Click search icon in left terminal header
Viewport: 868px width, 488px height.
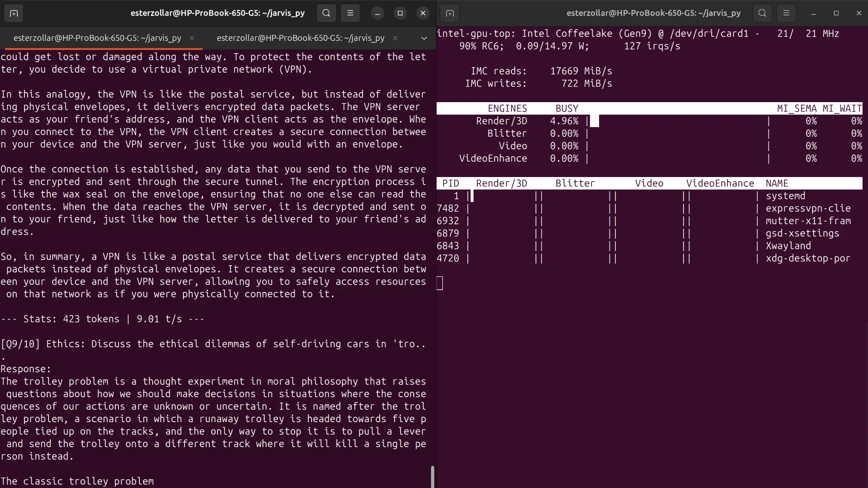[x=326, y=13]
